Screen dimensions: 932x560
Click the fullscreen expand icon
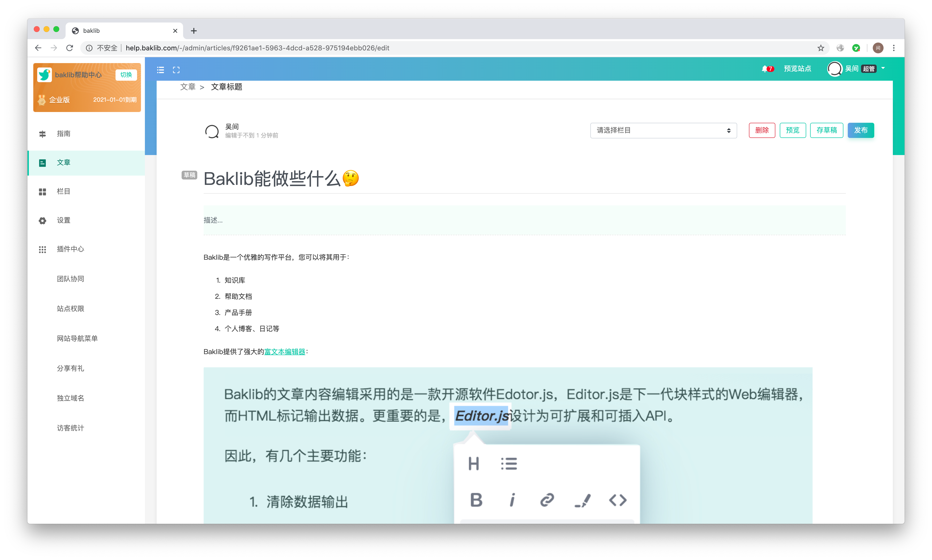click(x=176, y=70)
